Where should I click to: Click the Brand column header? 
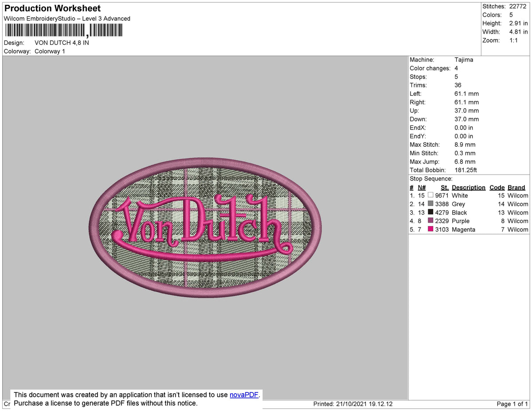click(x=516, y=187)
